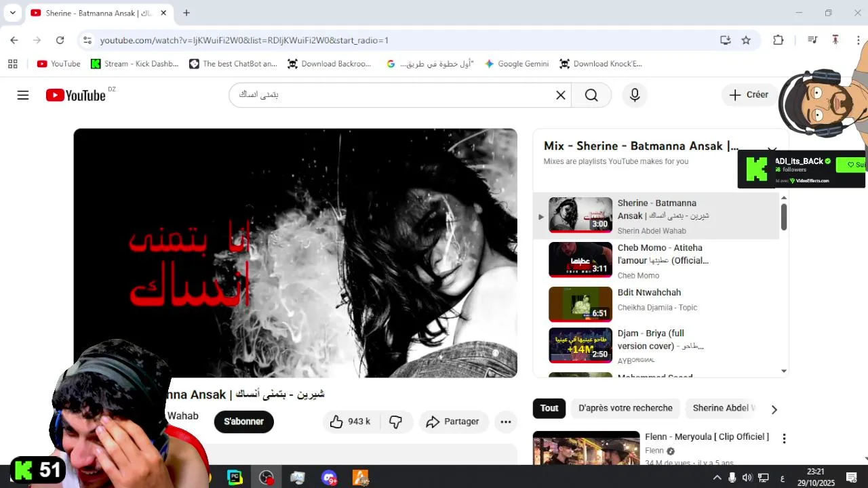Reload the current page
Image resolution: width=868 pixels, height=488 pixels.
point(60,40)
